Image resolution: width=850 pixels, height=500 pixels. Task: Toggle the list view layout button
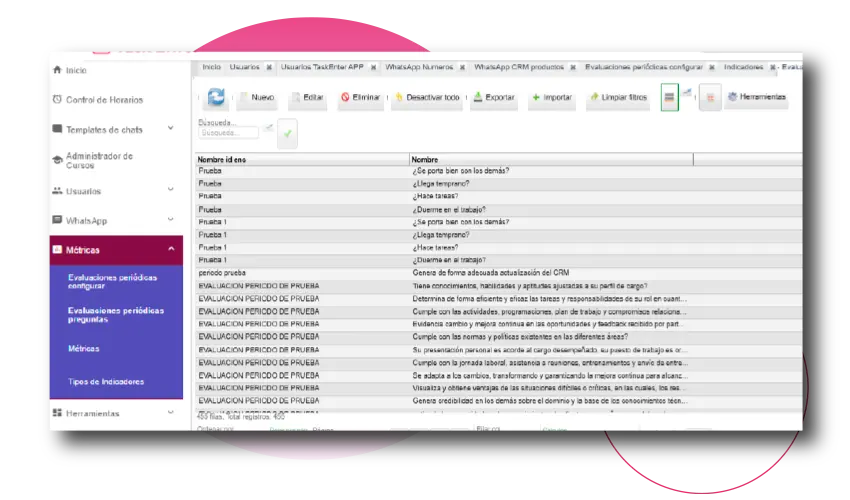pos(669,97)
